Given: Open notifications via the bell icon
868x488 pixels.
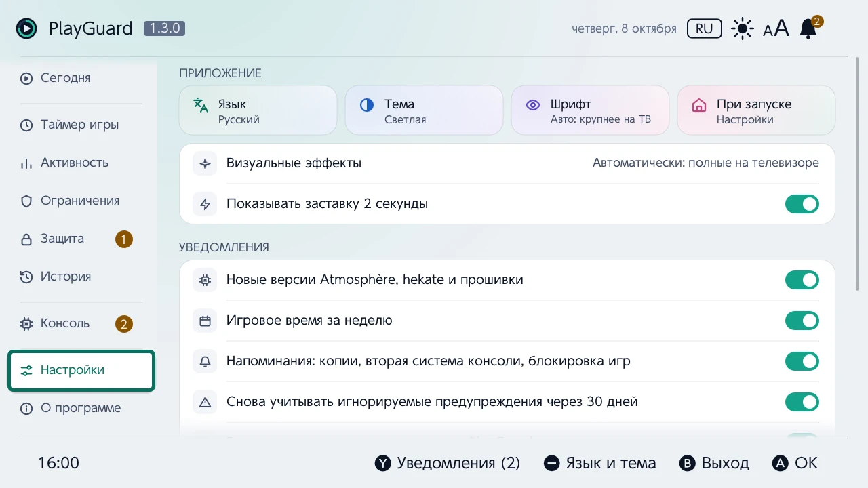Looking at the screenshot, I should 808,28.
